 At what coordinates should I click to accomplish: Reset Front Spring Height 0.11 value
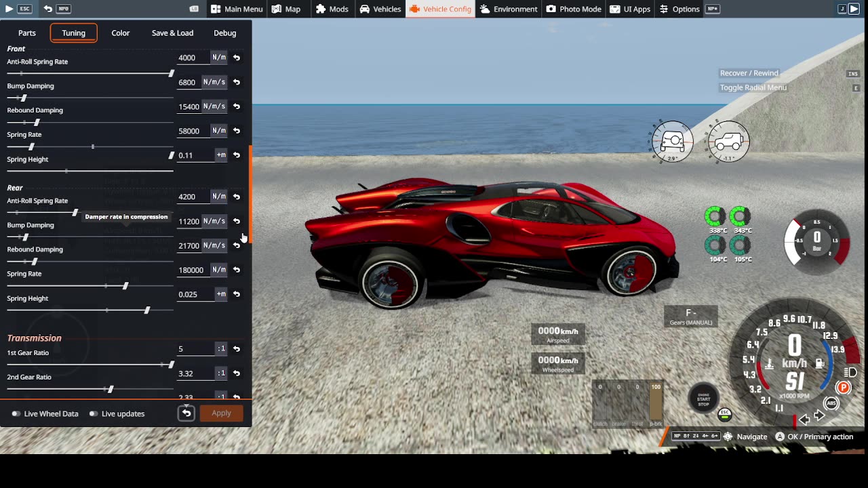click(x=237, y=155)
